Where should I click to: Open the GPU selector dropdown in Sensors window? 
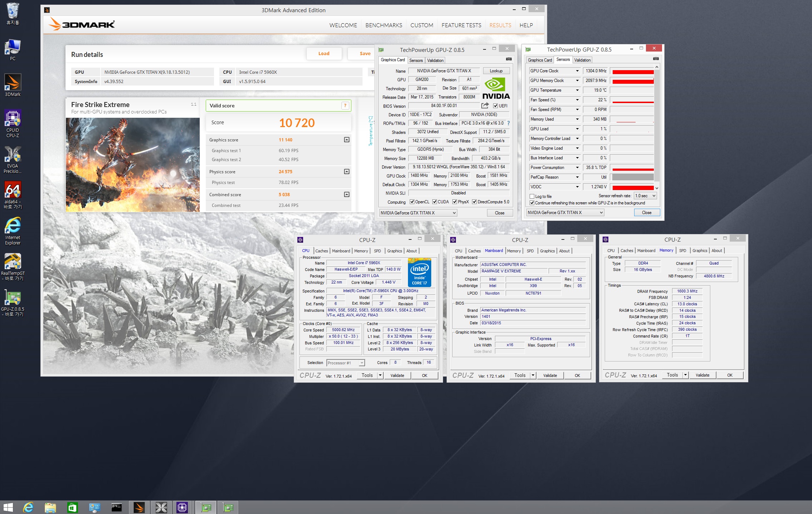[565, 213]
